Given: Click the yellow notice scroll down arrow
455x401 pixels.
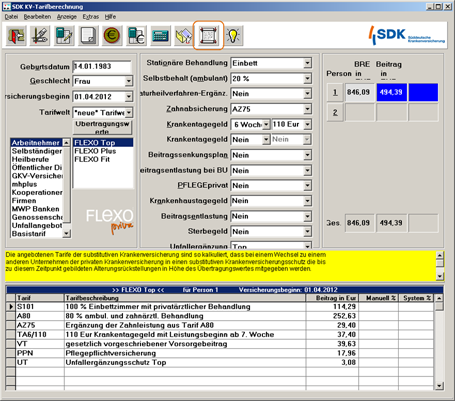Looking at the screenshot, I should (x=440, y=276).
